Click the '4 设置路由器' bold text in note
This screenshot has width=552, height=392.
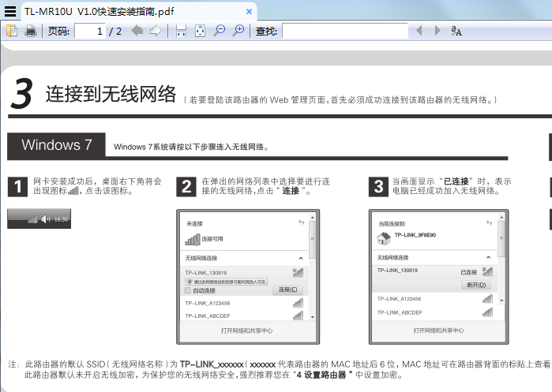(x=321, y=375)
